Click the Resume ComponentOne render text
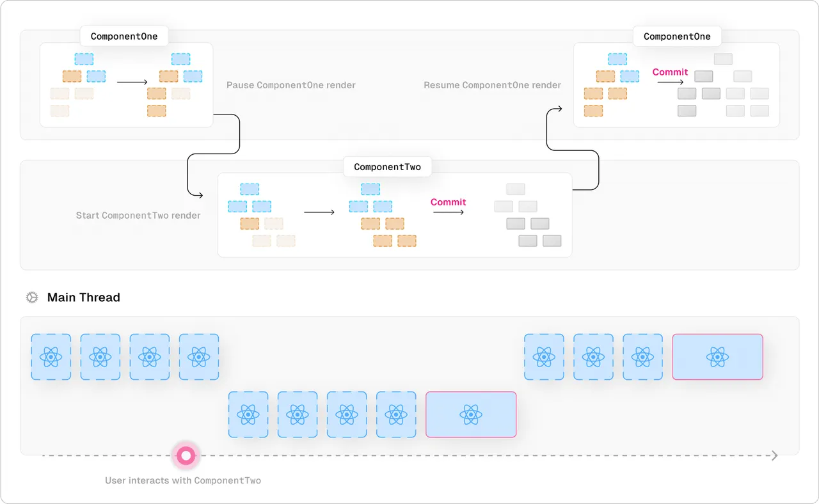This screenshot has height=504, width=819. click(x=493, y=85)
